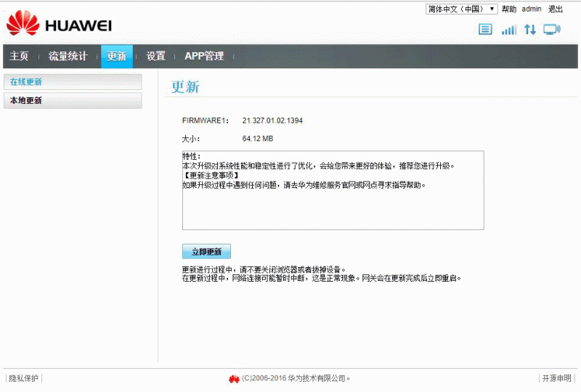The width and height of the screenshot is (581, 392).
Task: Open the 帮助 link
Action: [509, 9]
